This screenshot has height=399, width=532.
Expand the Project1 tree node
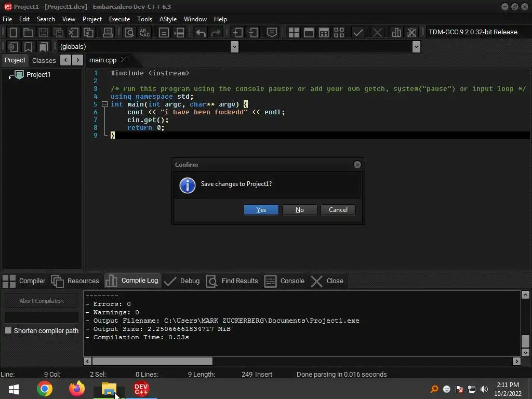[x=9, y=77]
